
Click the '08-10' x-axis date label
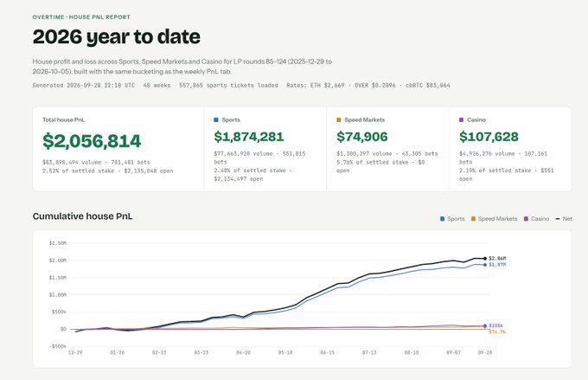tap(412, 352)
